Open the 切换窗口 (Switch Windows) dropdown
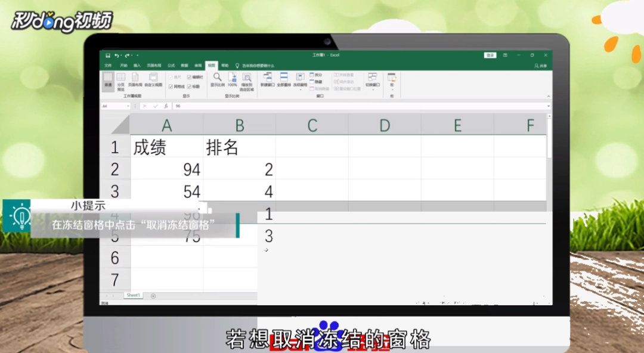 (x=373, y=81)
